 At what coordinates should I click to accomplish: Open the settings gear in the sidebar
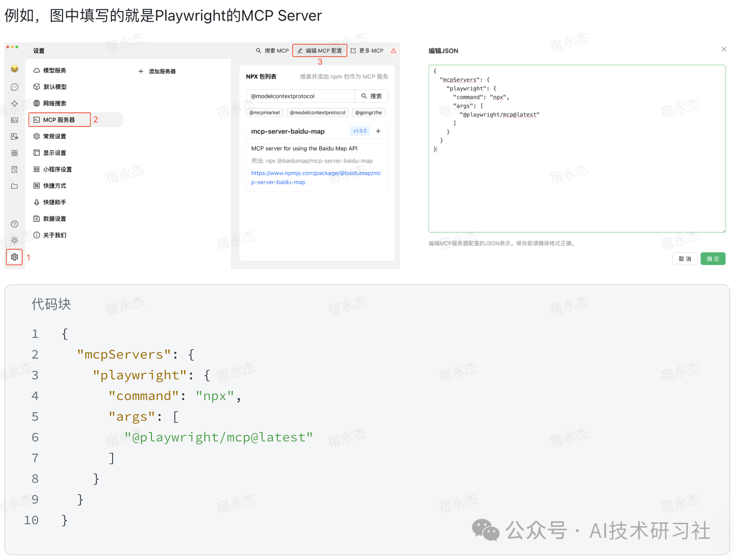15,257
